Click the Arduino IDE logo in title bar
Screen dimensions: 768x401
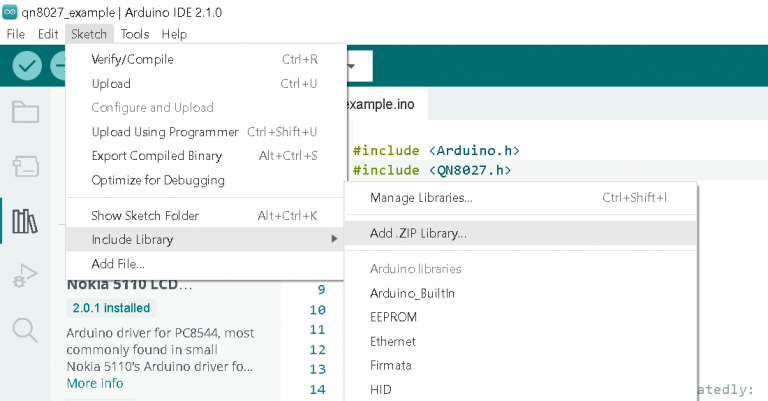[x=10, y=12]
